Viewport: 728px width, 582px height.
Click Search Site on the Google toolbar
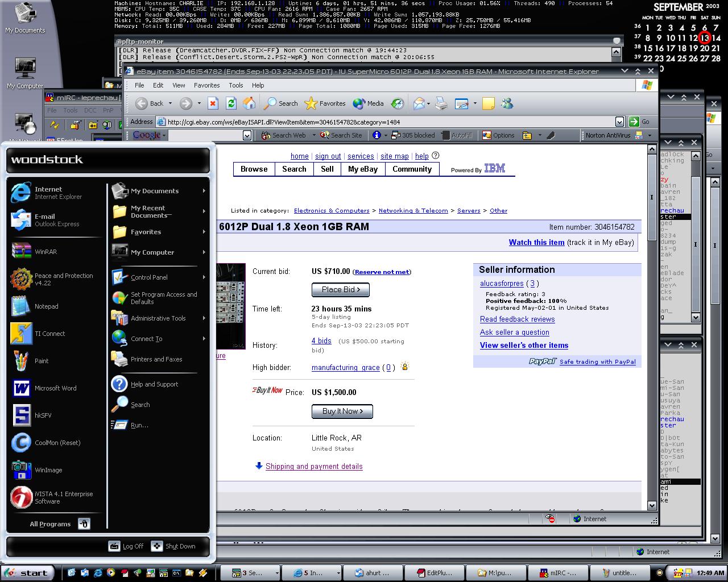341,135
